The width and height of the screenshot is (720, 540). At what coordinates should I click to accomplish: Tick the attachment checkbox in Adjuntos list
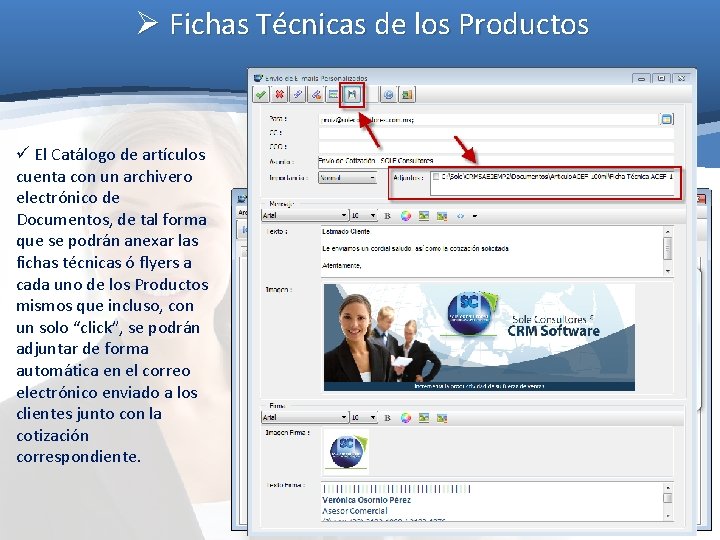click(x=435, y=177)
